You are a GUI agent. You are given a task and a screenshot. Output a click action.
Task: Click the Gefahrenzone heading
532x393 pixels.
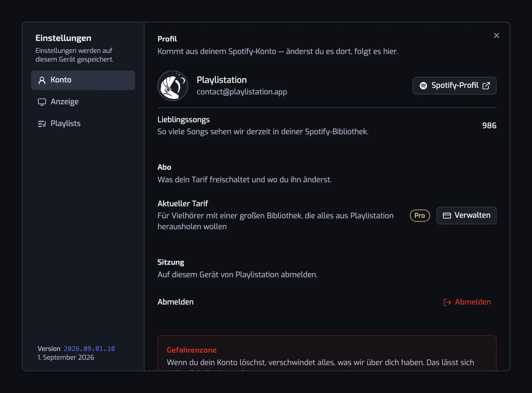click(x=192, y=350)
